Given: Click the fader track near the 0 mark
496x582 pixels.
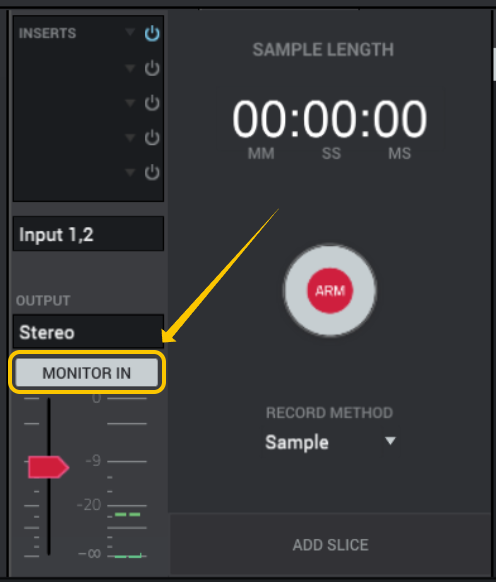Looking at the screenshot, I should (x=49, y=402).
